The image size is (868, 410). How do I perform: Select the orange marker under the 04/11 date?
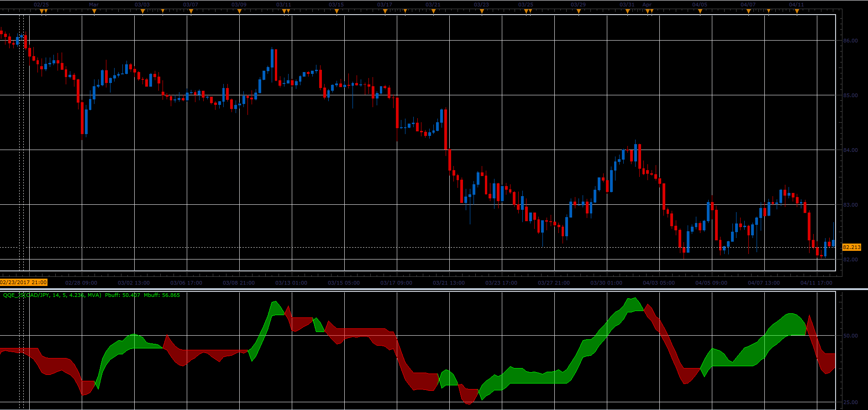tap(797, 12)
